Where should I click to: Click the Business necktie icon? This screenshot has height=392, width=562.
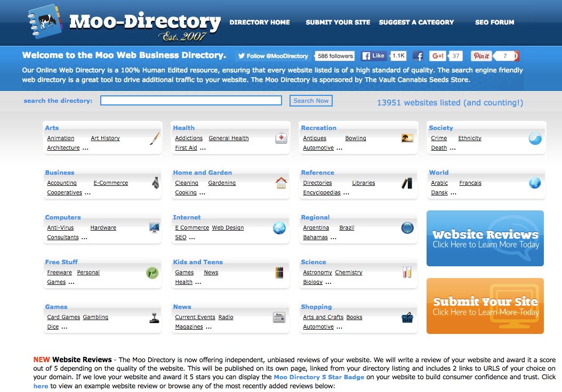tap(155, 183)
